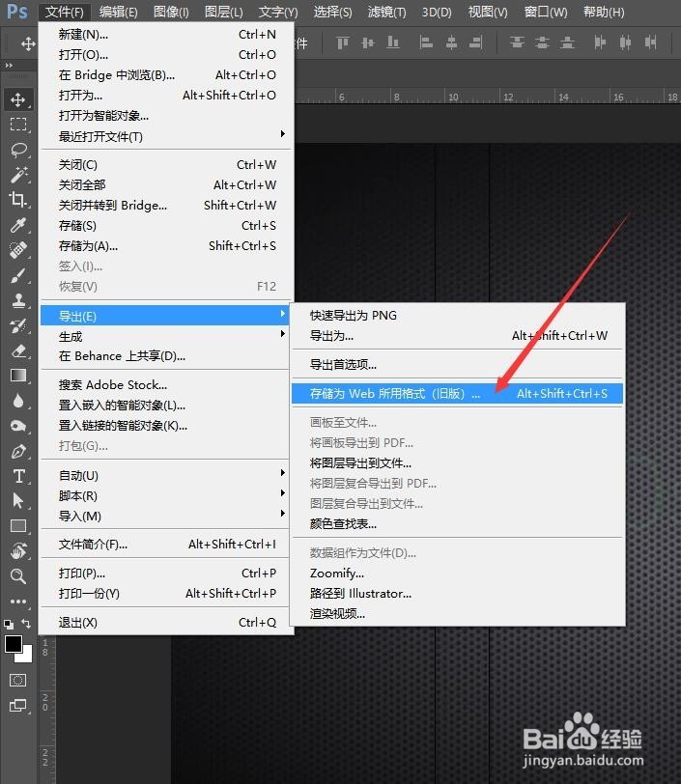Image resolution: width=681 pixels, height=784 pixels.
Task: Select the Zoom tool
Action: pyautogui.click(x=18, y=576)
